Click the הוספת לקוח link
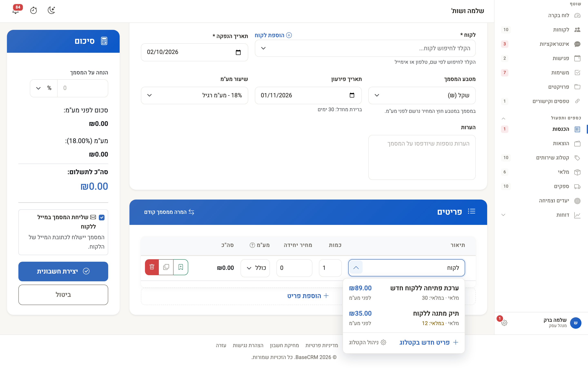This screenshot has width=588, height=368. pos(273,35)
